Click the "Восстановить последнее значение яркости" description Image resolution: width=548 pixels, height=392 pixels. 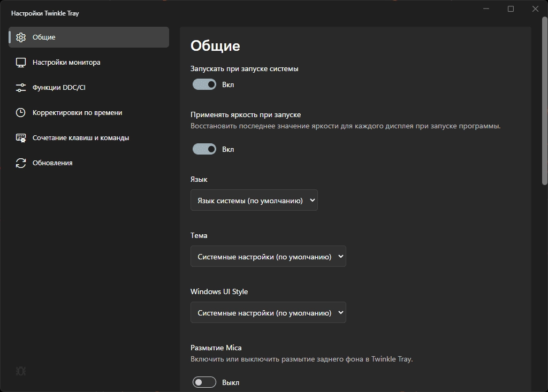pyautogui.click(x=346, y=126)
